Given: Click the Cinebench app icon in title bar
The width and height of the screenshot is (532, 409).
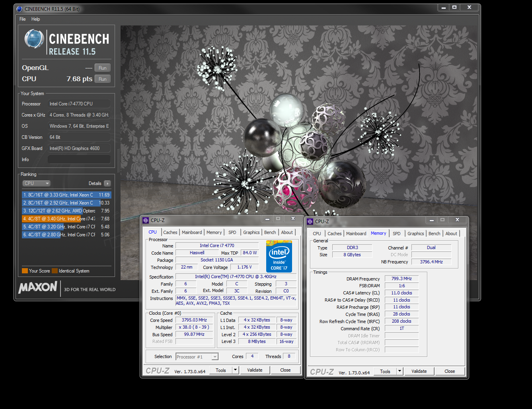Looking at the screenshot, I should pos(19,9).
